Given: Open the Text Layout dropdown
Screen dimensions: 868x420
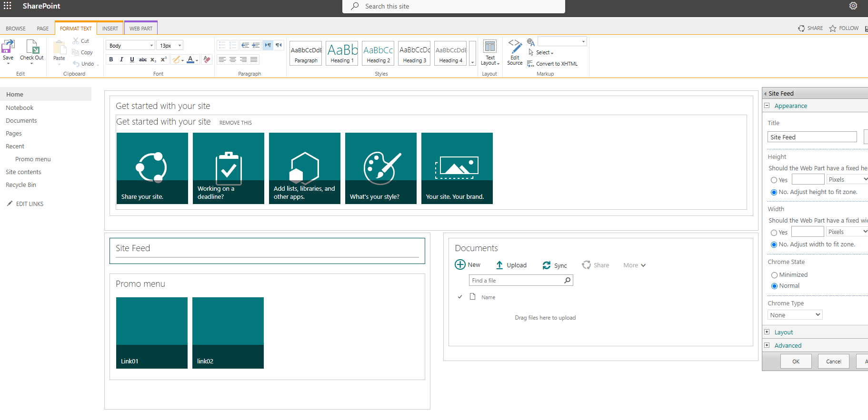Looking at the screenshot, I should 489,53.
